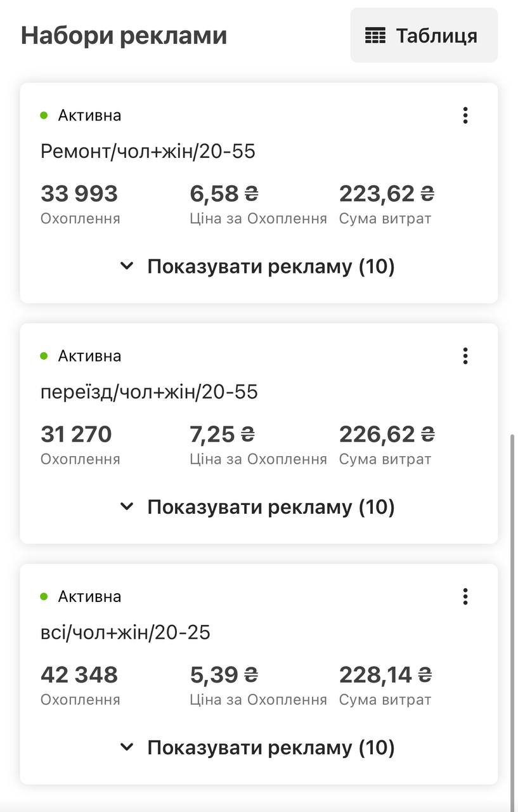Viewport: 518px width, 812px height.
Task: Click the 226,62 ₴ Сума витрат value
Action: pyautogui.click(x=387, y=435)
